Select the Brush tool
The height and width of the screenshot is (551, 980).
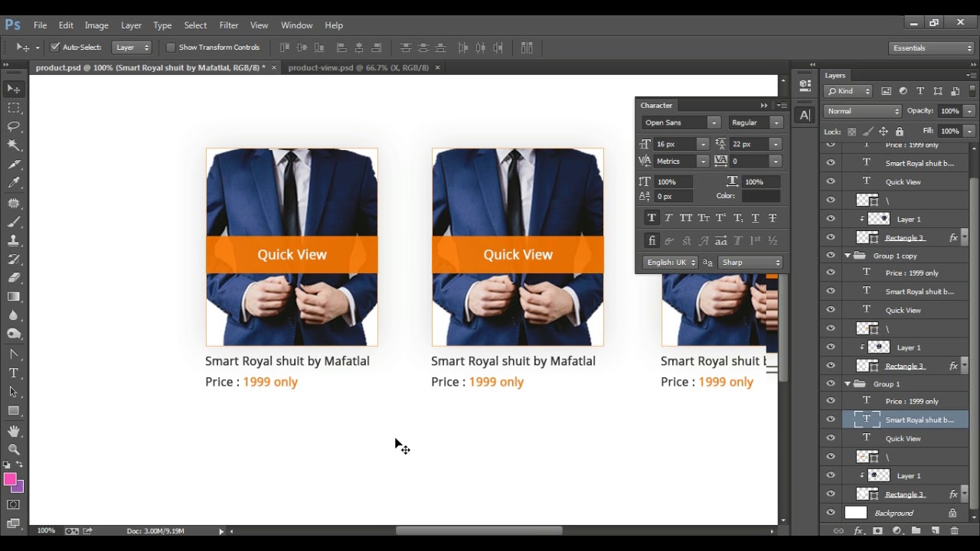14,222
